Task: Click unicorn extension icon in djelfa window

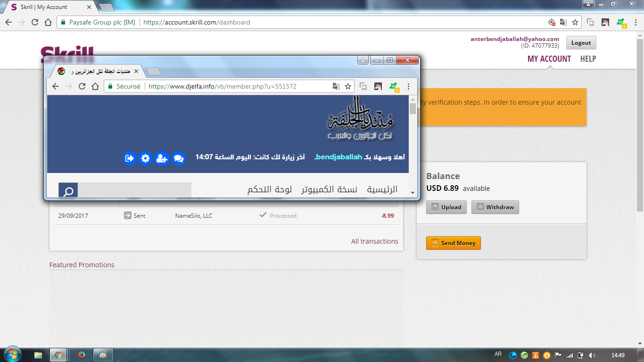Action: click(x=378, y=86)
